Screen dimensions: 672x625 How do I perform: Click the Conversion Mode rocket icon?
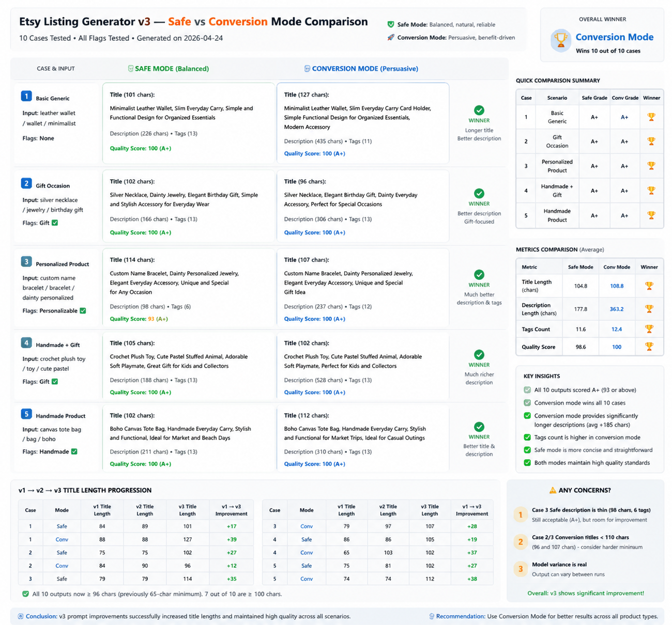point(391,37)
